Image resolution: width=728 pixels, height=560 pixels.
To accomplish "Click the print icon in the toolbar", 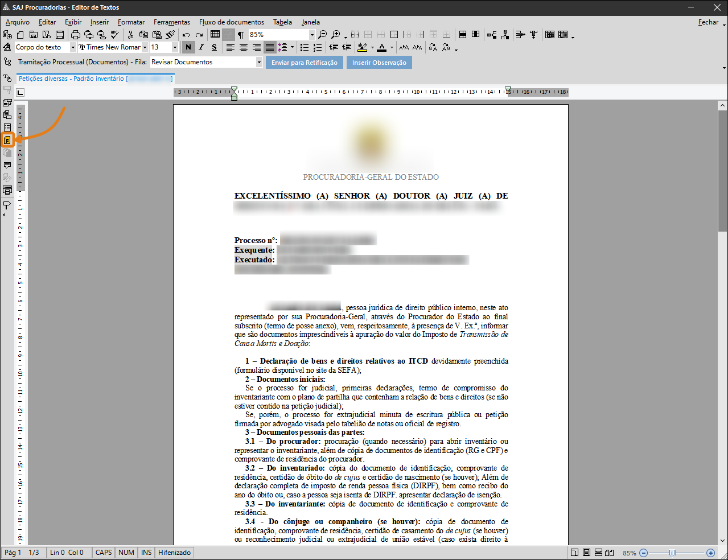I will click(x=75, y=35).
